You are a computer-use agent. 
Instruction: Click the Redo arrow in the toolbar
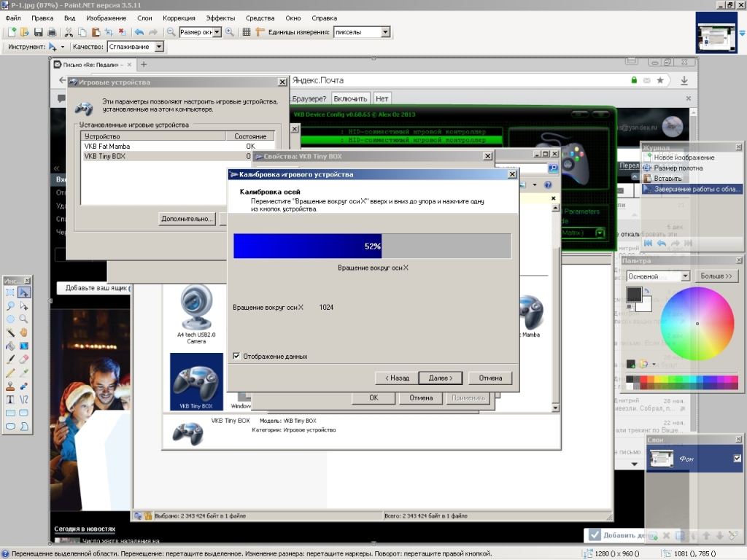click(x=153, y=32)
